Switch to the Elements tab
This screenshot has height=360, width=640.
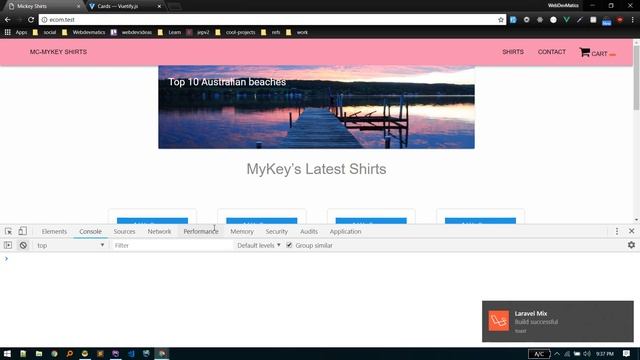(54, 231)
